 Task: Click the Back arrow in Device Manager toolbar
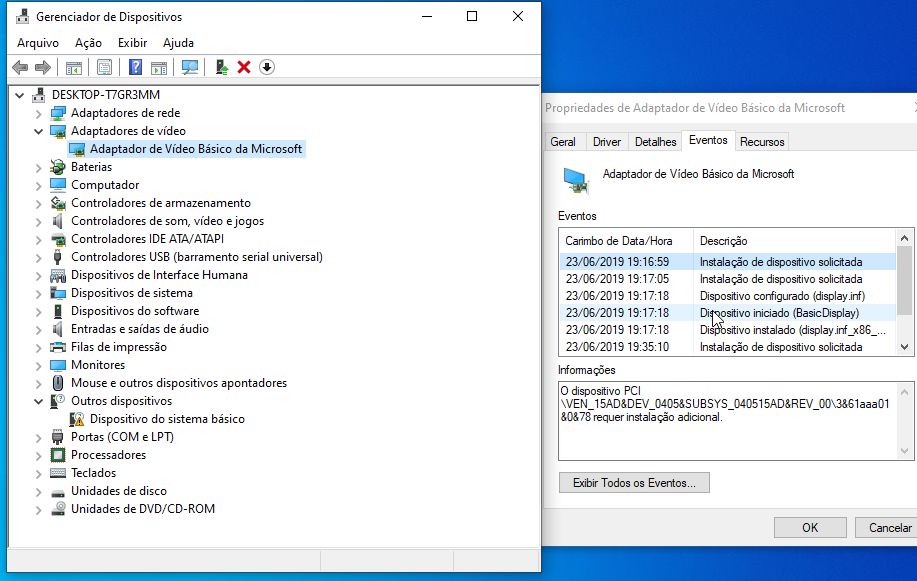coord(20,67)
